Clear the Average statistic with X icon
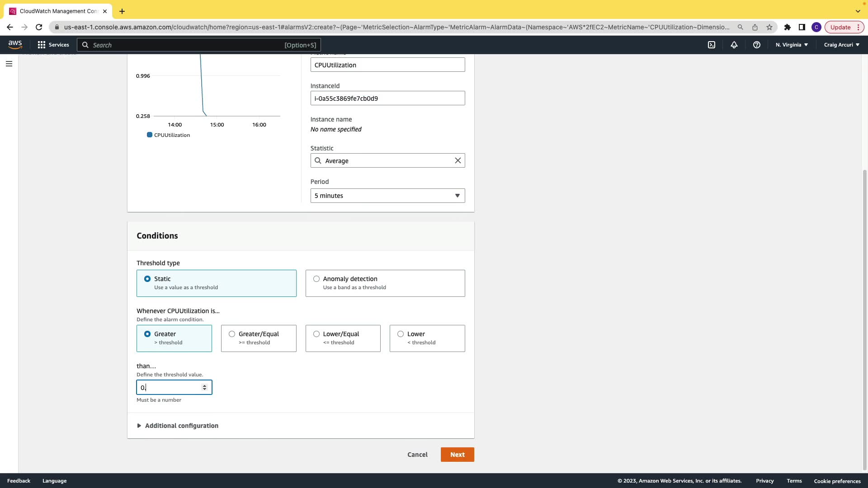 click(458, 161)
